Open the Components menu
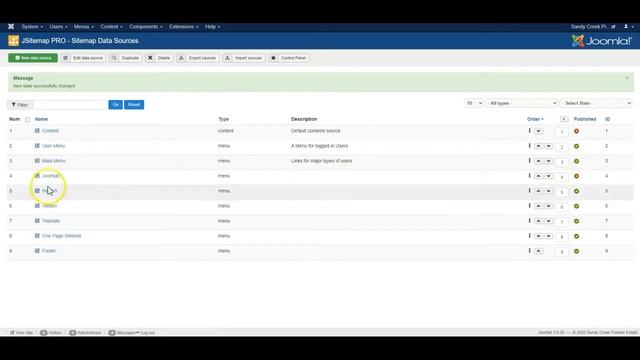Viewport: 640px width, 360px height. 146,27
